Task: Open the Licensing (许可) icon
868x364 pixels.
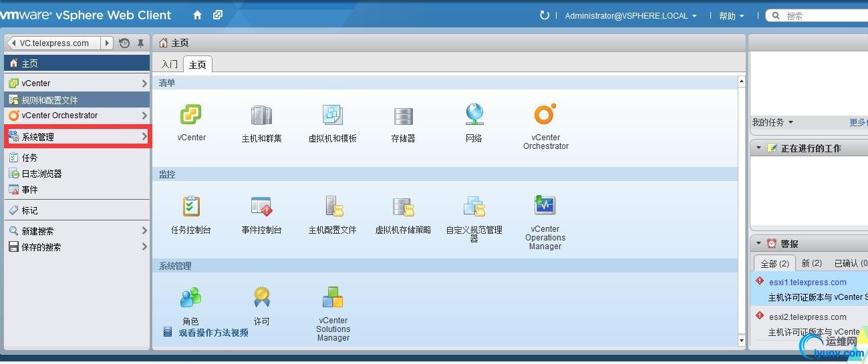Action: [x=261, y=297]
